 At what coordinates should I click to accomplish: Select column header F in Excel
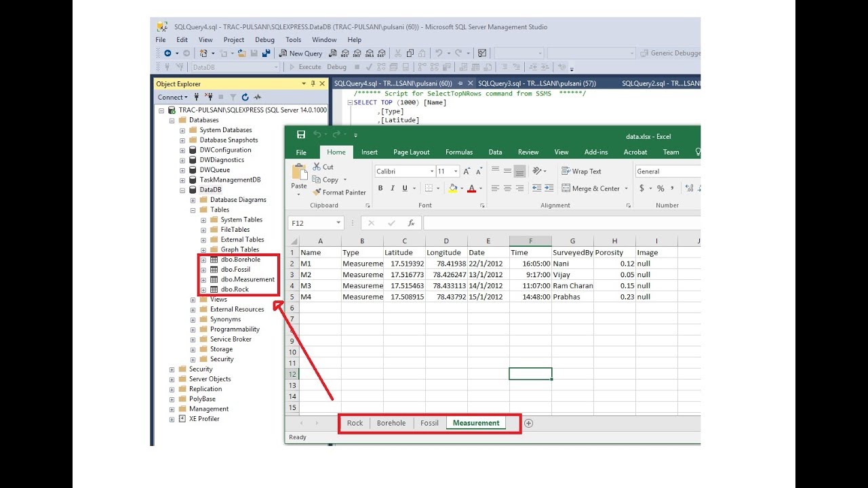530,241
